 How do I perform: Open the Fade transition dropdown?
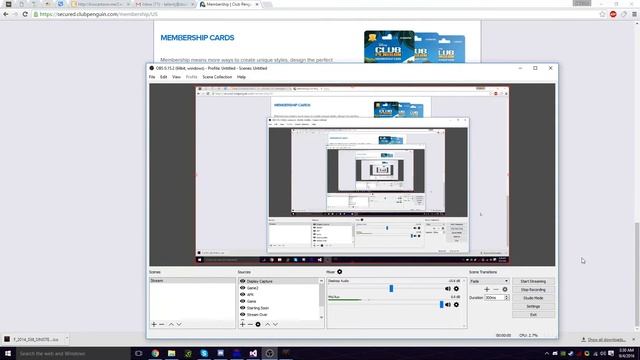click(489, 281)
